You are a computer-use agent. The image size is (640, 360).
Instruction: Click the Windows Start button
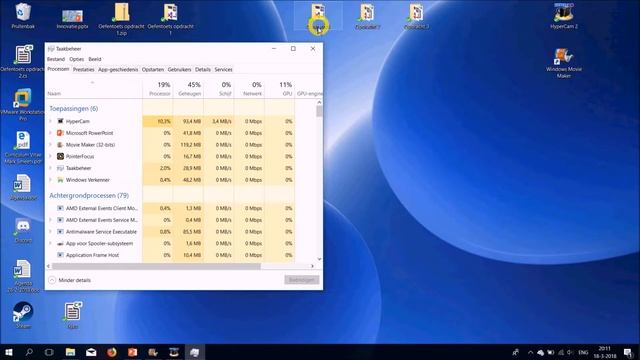tap(9, 352)
